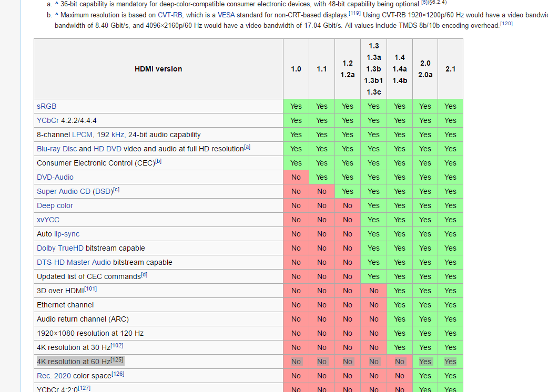Select 'Audio return channel (ARC)' text
The image size is (548, 392).
click(83, 319)
